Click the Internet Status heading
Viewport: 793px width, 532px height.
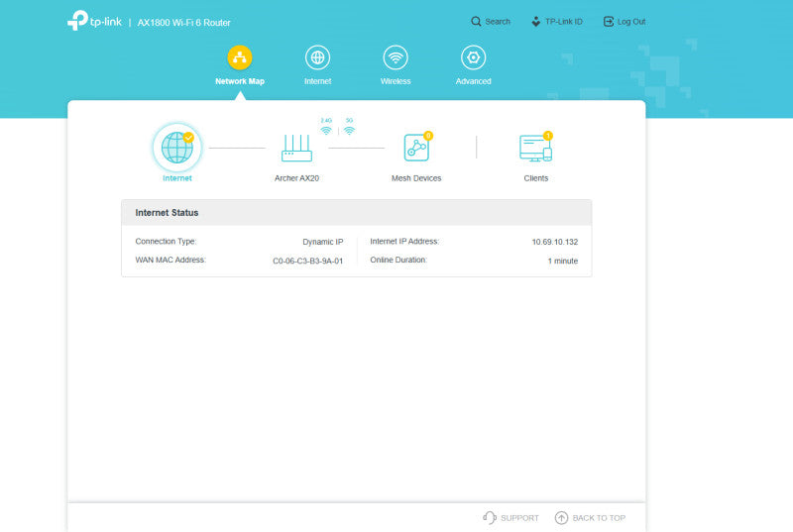[167, 213]
